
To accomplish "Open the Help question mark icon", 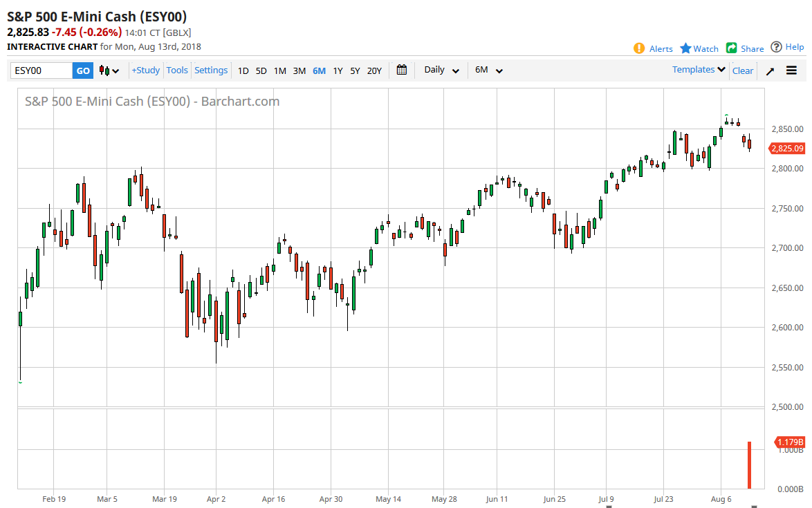I will click(777, 47).
